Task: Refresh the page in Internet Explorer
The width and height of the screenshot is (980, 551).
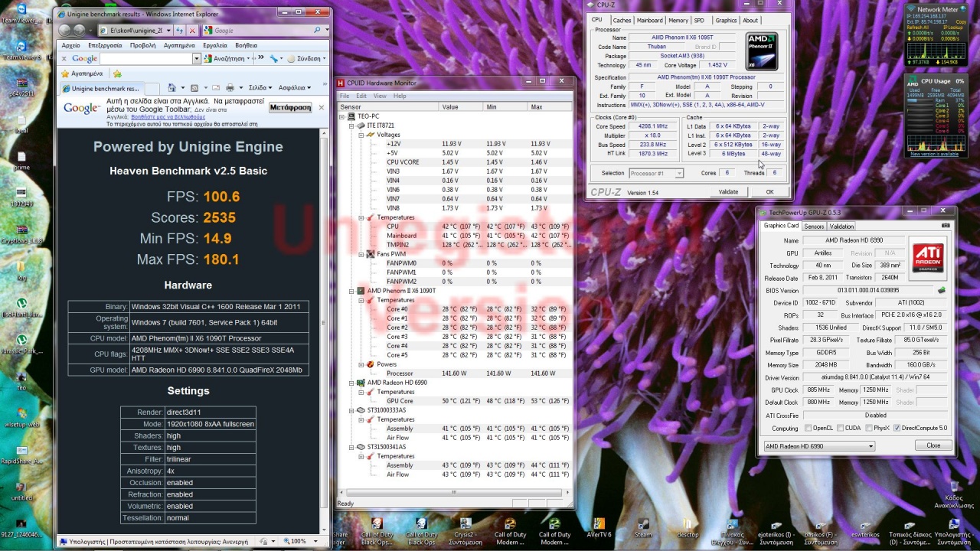Action: coord(180,31)
